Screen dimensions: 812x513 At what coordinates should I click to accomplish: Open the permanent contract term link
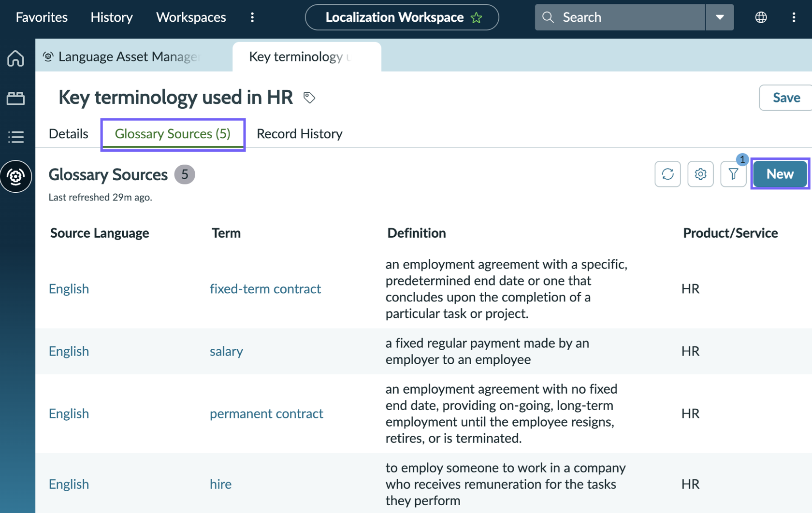pyautogui.click(x=266, y=413)
